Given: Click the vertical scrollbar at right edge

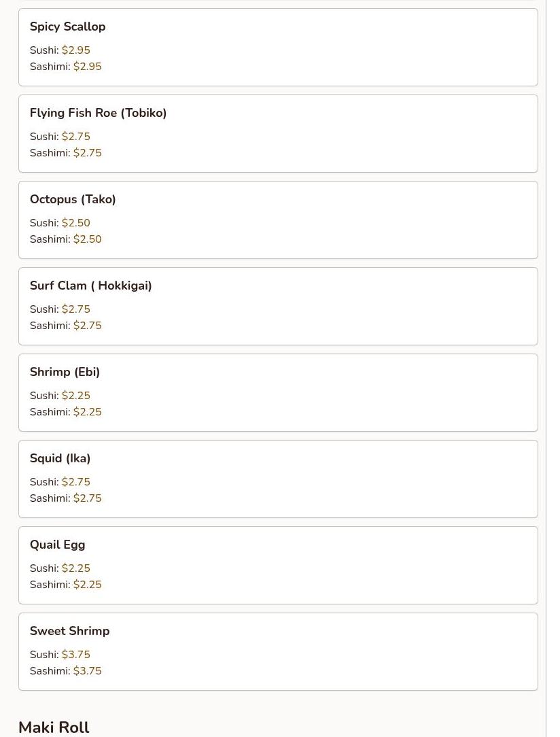Looking at the screenshot, I should pos(553,367).
